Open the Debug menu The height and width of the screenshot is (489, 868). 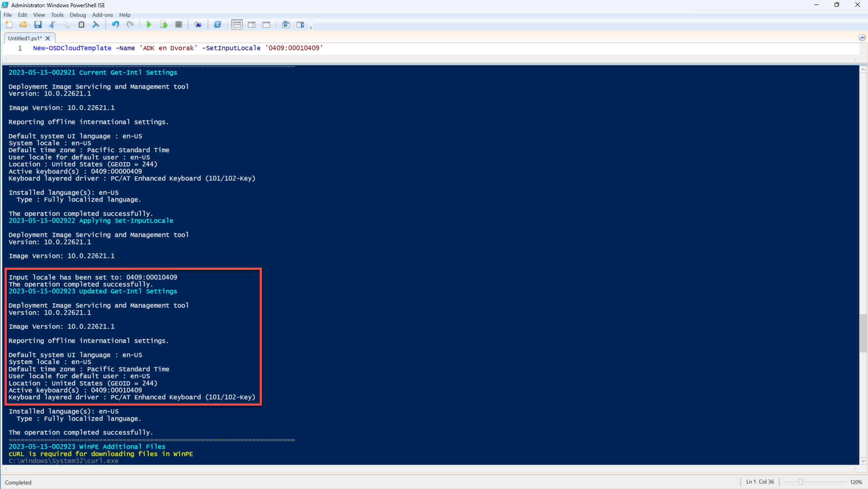pyautogui.click(x=77, y=15)
